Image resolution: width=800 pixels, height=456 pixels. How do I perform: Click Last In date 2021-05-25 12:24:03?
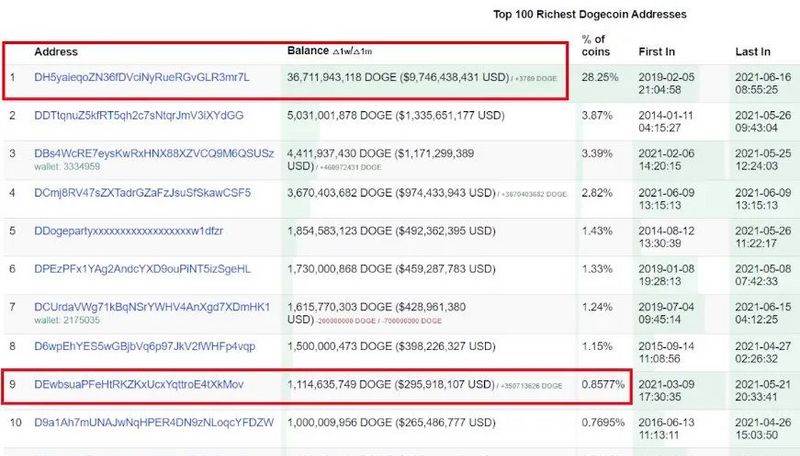click(763, 160)
